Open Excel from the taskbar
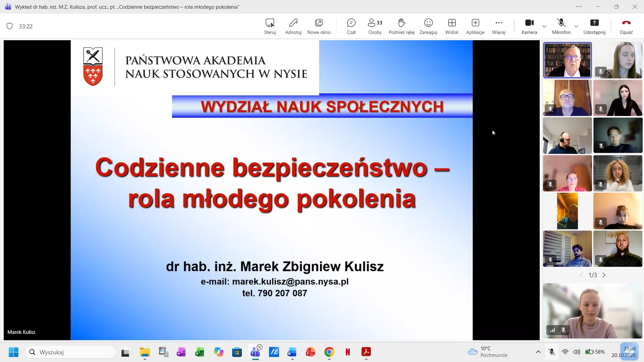 click(200, 352)
